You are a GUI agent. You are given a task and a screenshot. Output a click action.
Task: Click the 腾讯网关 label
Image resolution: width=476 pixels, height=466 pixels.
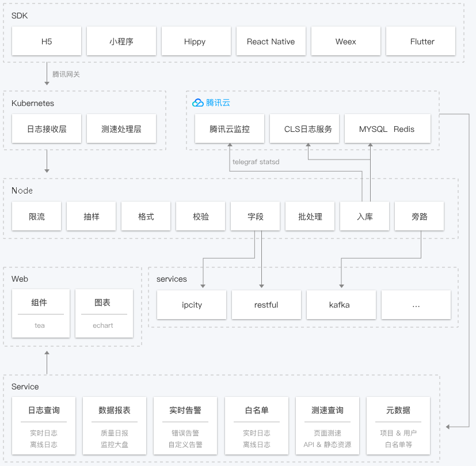(x=66, y=74)
